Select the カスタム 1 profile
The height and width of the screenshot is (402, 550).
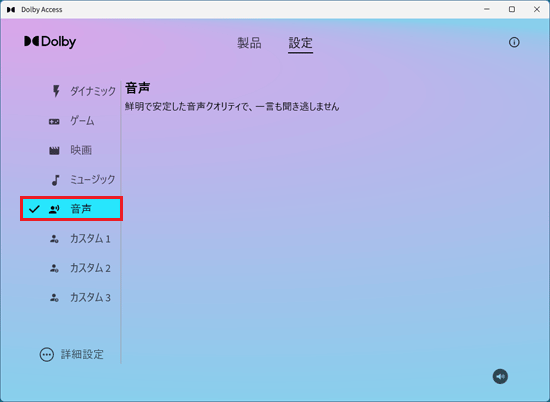tap(90, 239)
